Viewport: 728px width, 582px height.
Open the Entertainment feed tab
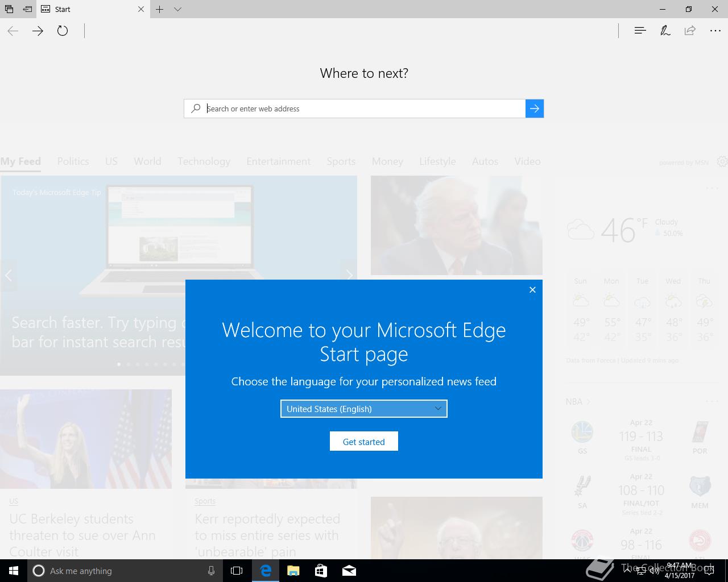coord(279,161)
